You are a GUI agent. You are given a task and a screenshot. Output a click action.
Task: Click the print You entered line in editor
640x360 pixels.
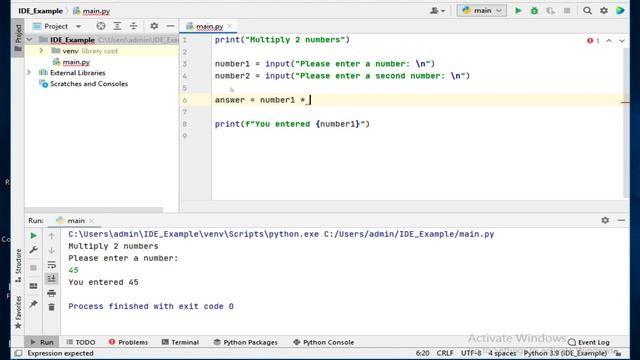(292, 124)
